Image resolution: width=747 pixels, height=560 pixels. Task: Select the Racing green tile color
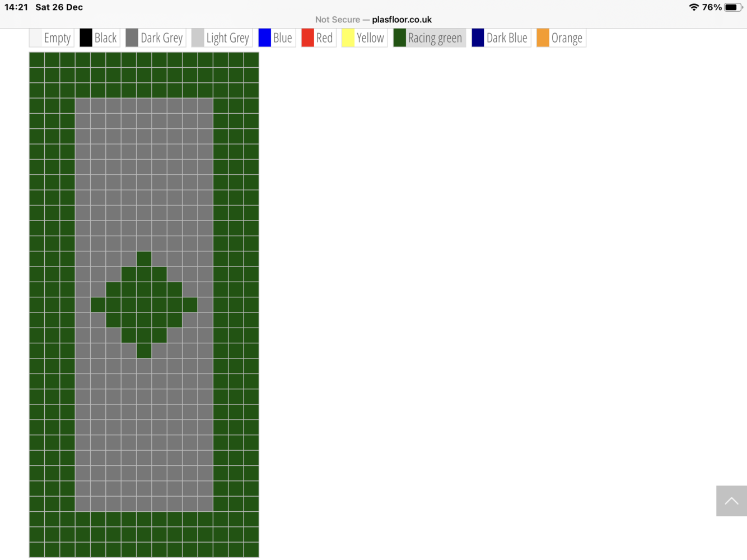coord(429,38)
